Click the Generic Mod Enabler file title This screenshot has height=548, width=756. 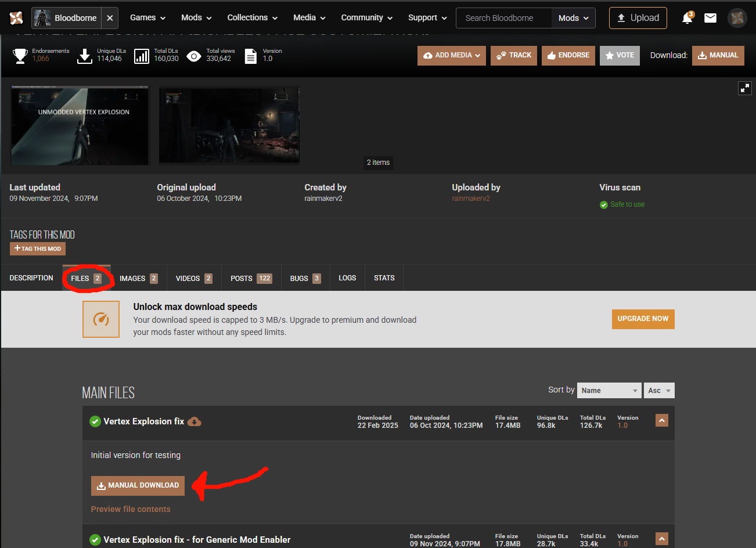pos(197,540)
